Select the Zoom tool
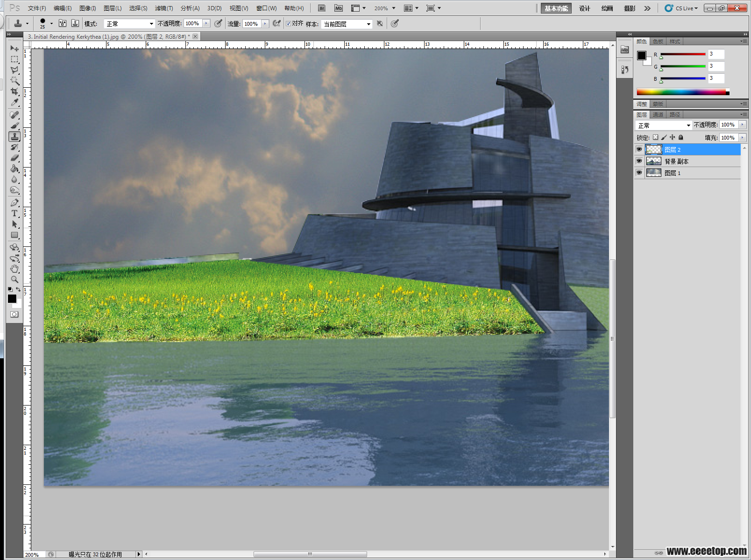 [14, 280]
